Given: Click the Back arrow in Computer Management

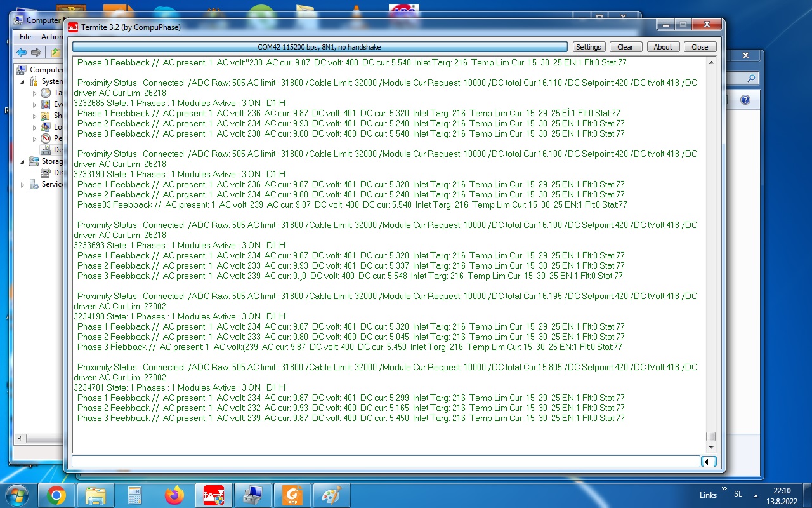Looking at the screenshot, I should click(22, 53).
